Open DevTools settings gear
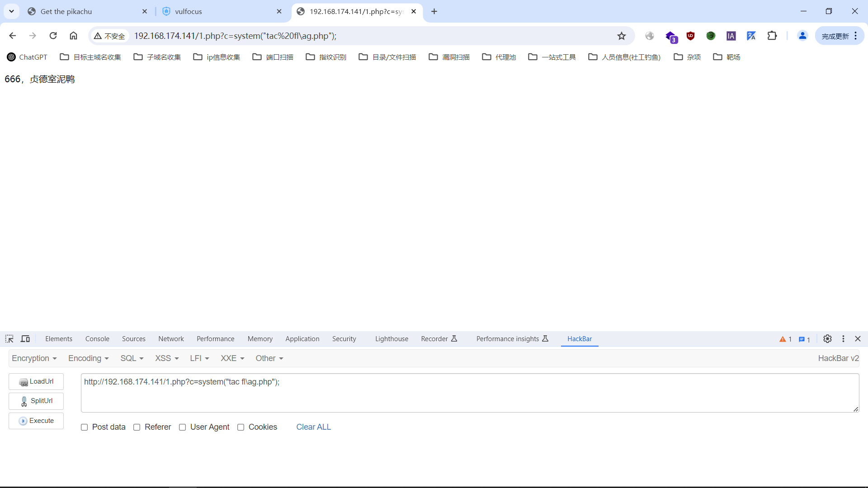868x488 pixels. point(827,339)
